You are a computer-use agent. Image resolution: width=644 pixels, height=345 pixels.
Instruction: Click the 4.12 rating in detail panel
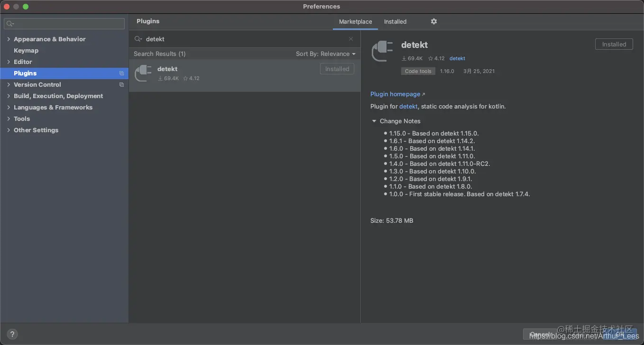(436, 59)
